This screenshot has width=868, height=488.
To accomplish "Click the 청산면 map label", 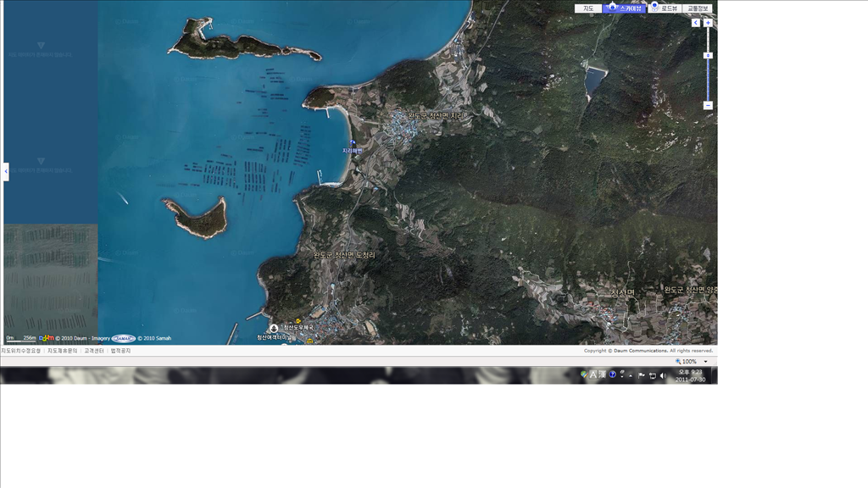I will [x=622, y=292].
